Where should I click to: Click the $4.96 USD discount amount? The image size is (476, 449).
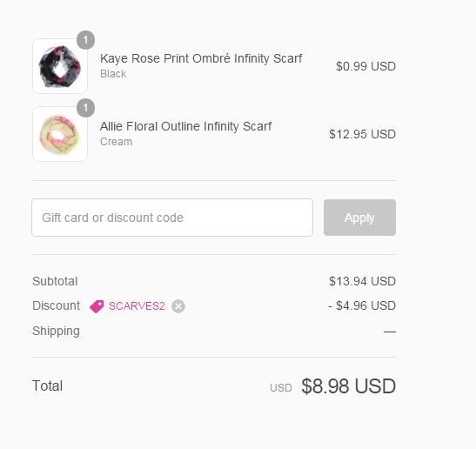click(362, 305)
